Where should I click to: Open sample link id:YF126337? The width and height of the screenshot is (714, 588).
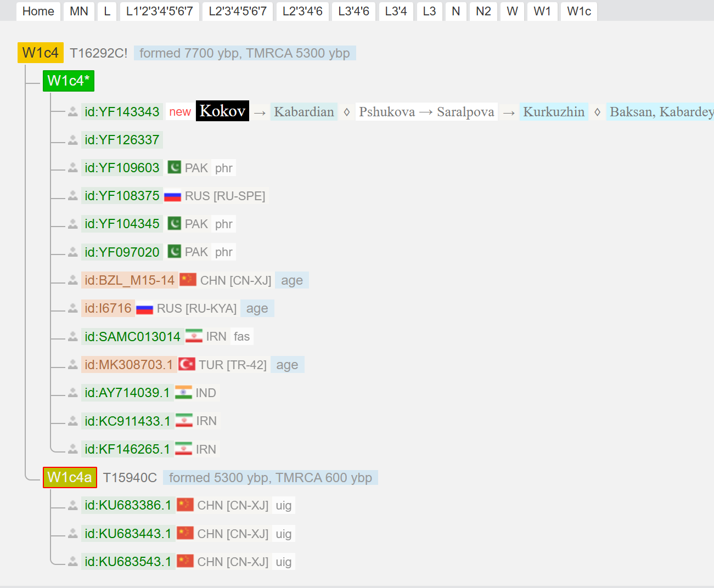click(122, 140)
